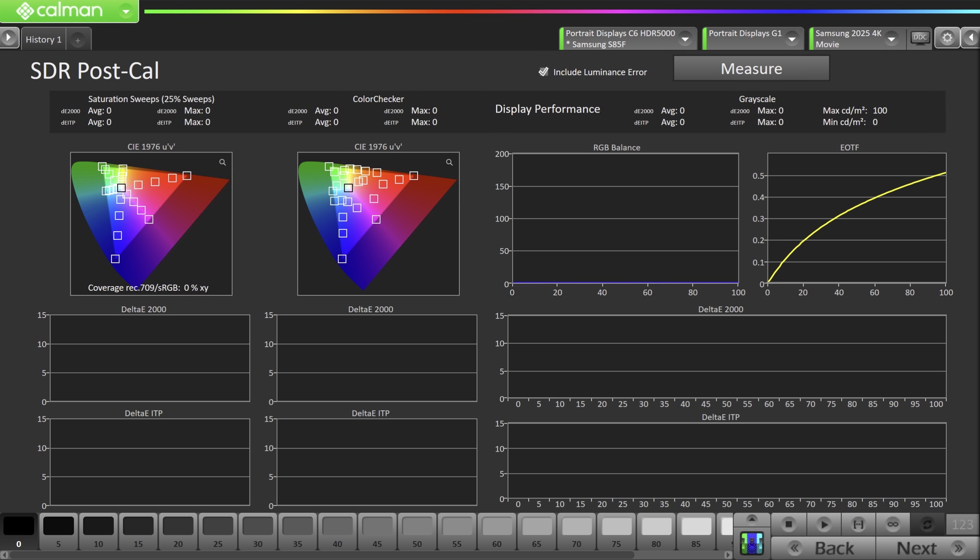Zoom the ColorChecker CIE chart magnifier
This screenshot has height=560, width=980.
(449, 162)
